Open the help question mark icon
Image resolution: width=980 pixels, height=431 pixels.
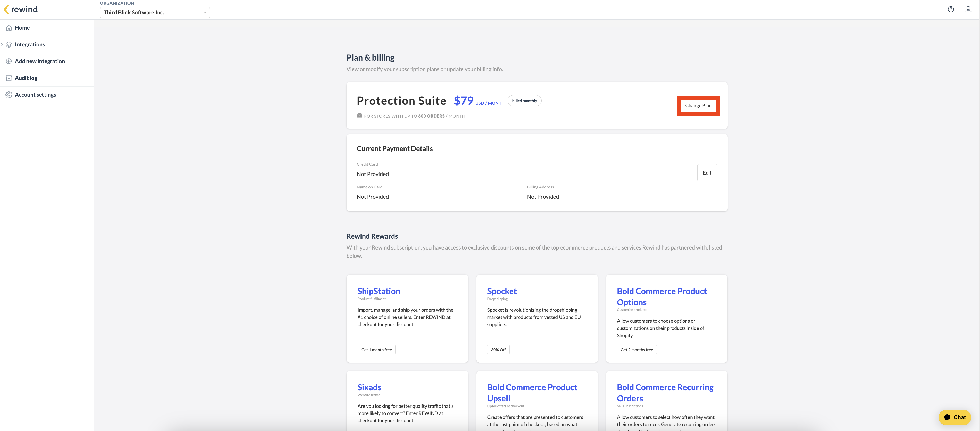(951, 10)
